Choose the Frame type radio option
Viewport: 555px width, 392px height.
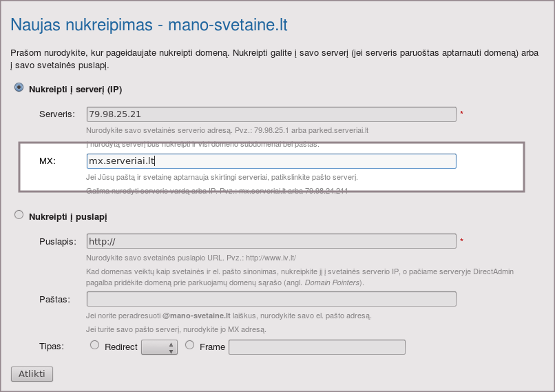(x=190, y=345)
